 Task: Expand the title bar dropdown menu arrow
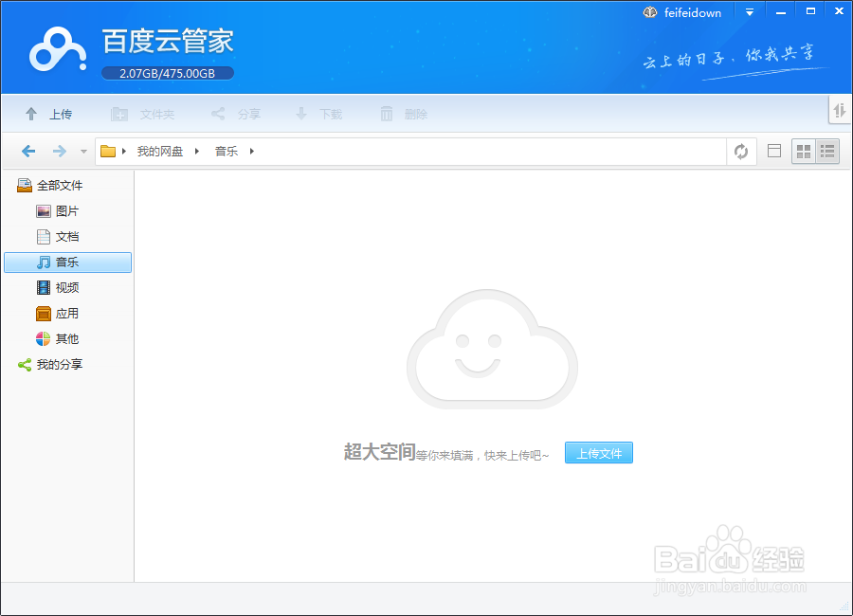click(x=750, y=12)
